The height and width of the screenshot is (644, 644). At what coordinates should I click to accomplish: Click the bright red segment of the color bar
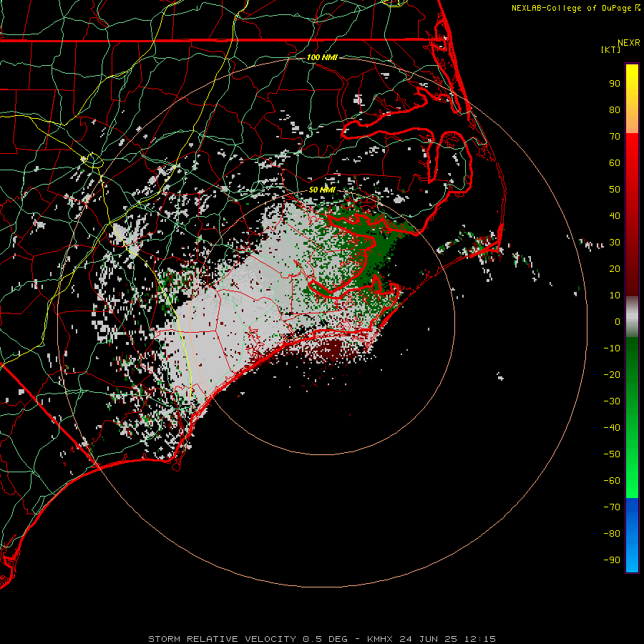(x=632, y=215)
